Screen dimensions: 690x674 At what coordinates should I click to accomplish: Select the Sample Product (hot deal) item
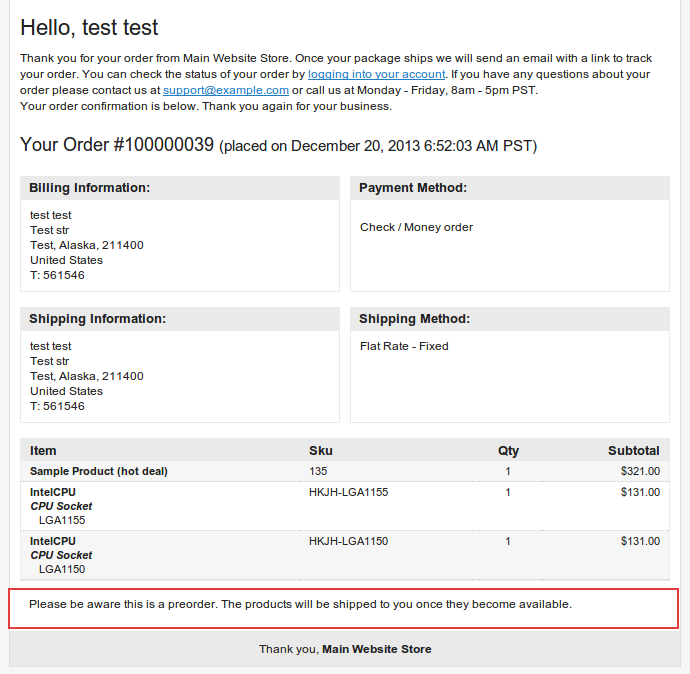[99, 471]
